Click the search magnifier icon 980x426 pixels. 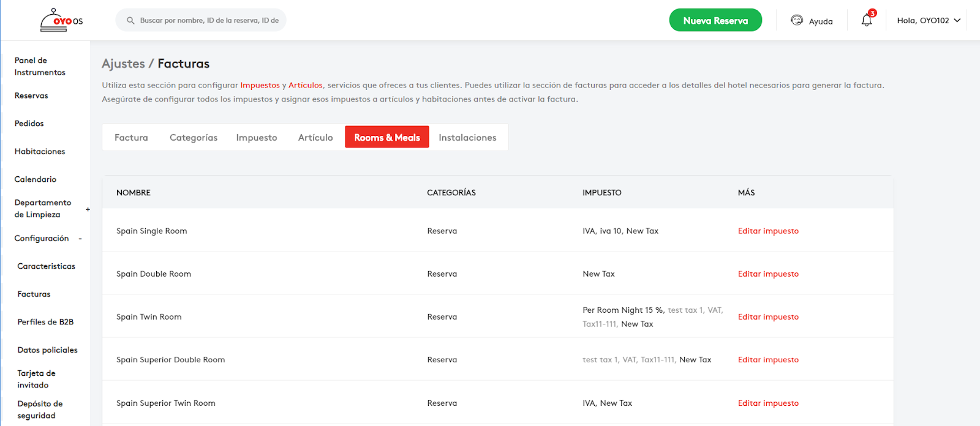point(130,20)
